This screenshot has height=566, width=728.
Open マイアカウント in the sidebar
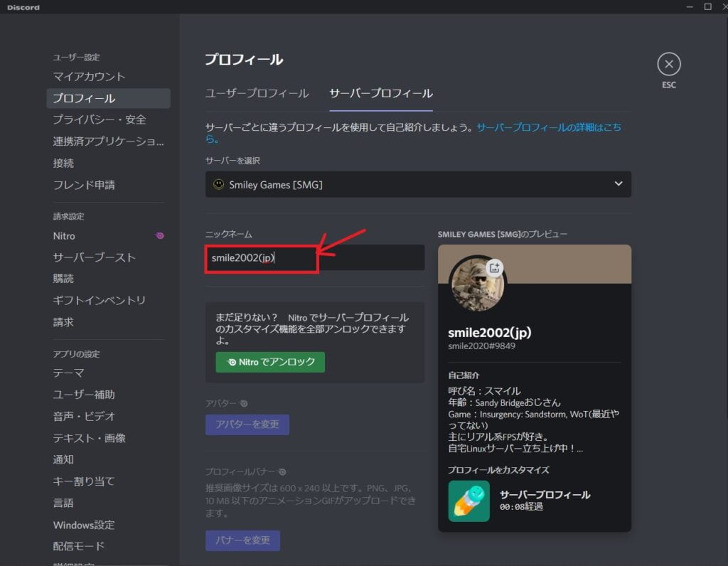tap(89, 76)
